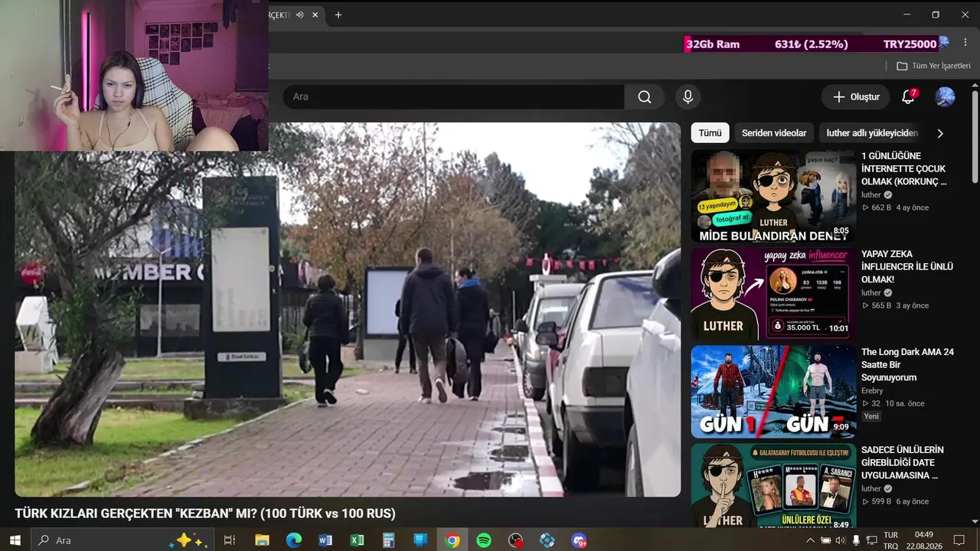Open the 1 GÜNLÜĞÜNE İNTERNETTE ÇOCUK OLMAK thumbnail
This screenshot has height=551, width=980.
pos(773,196)
